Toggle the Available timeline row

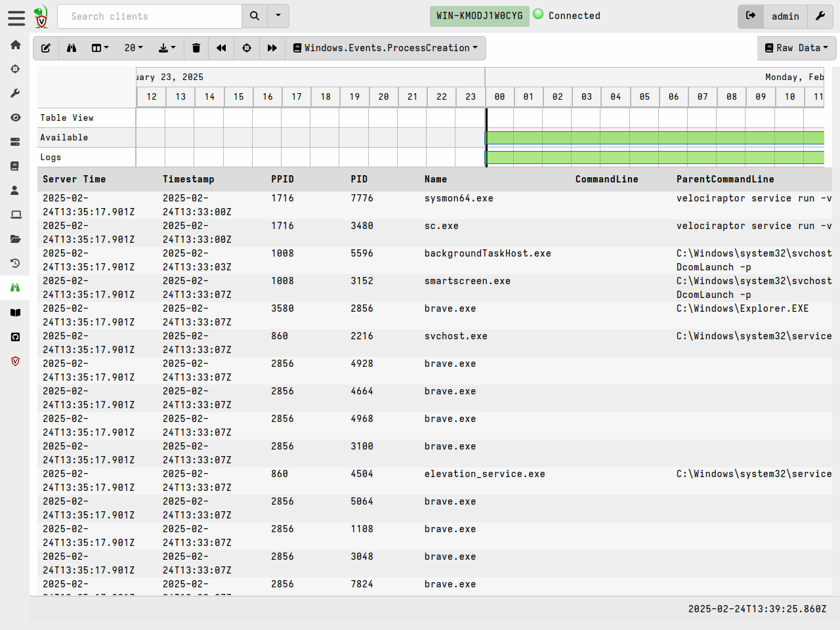64,138
